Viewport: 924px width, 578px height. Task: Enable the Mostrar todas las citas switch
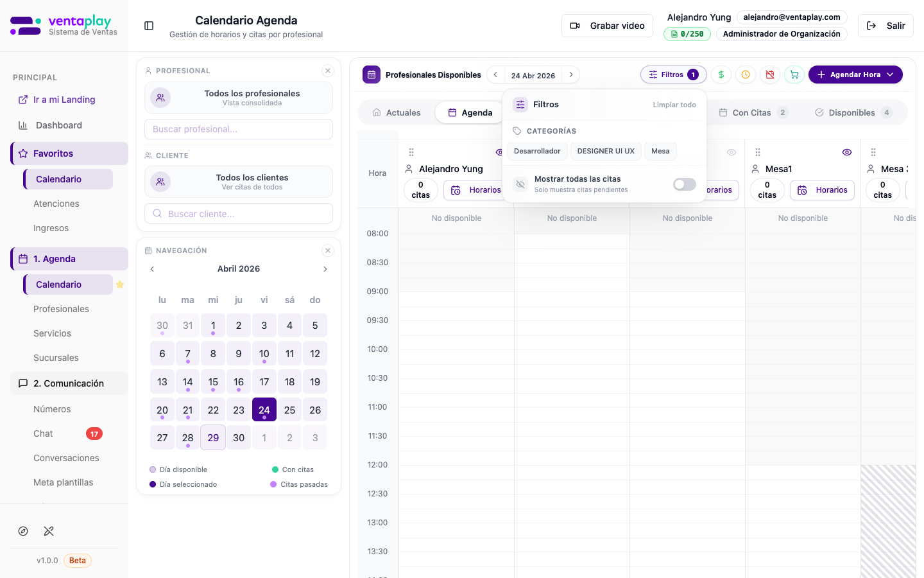(684, 184)
